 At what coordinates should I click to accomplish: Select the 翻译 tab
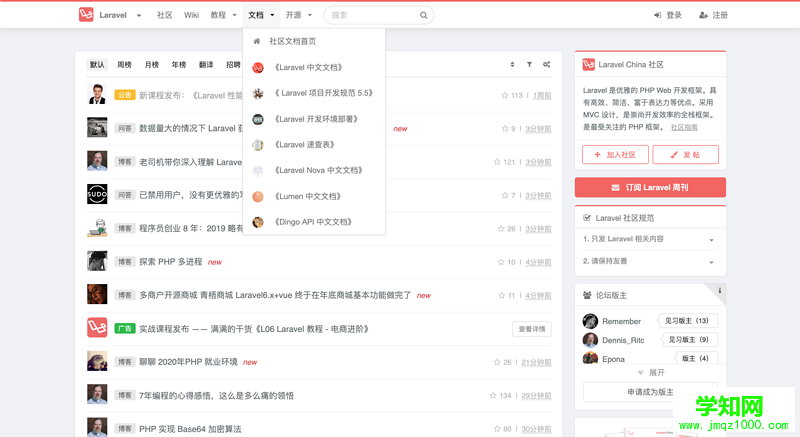(206, 65)
